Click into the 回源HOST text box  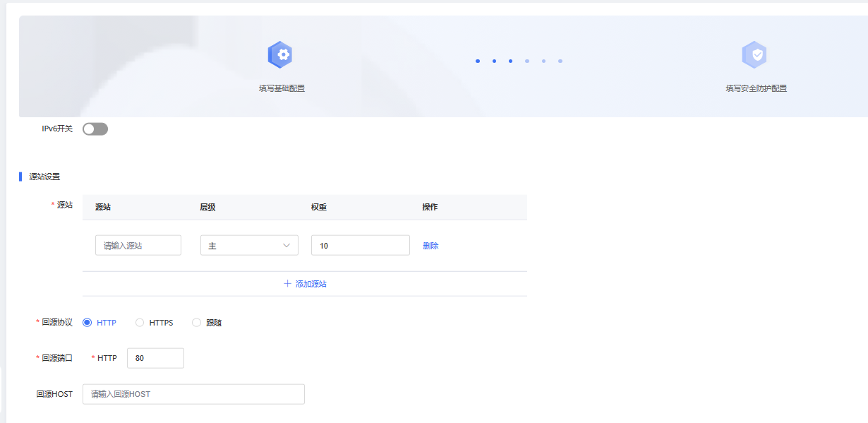pyautogui.click(x=193, y=394)
